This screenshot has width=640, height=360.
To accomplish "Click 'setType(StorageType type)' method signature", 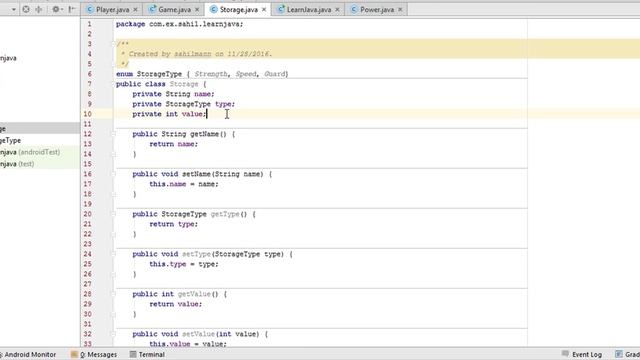I will pos(233,254).
